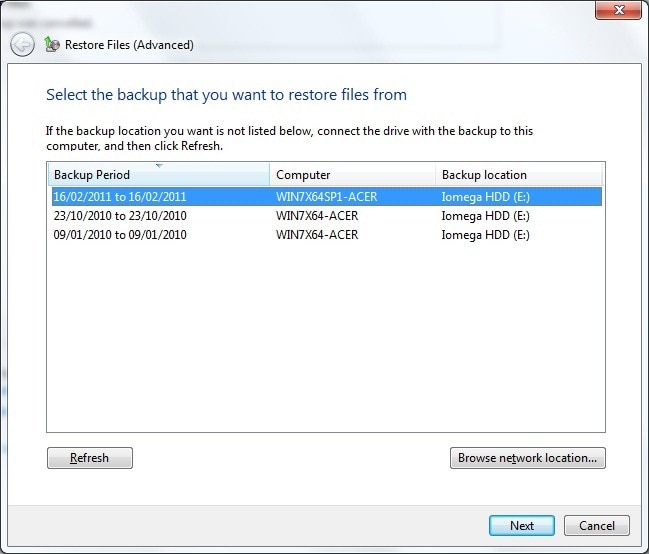649x554 pixels.
Task: Click WIN7X64-ACER cell in 23/10/2010 row
Action: (317, 216)
